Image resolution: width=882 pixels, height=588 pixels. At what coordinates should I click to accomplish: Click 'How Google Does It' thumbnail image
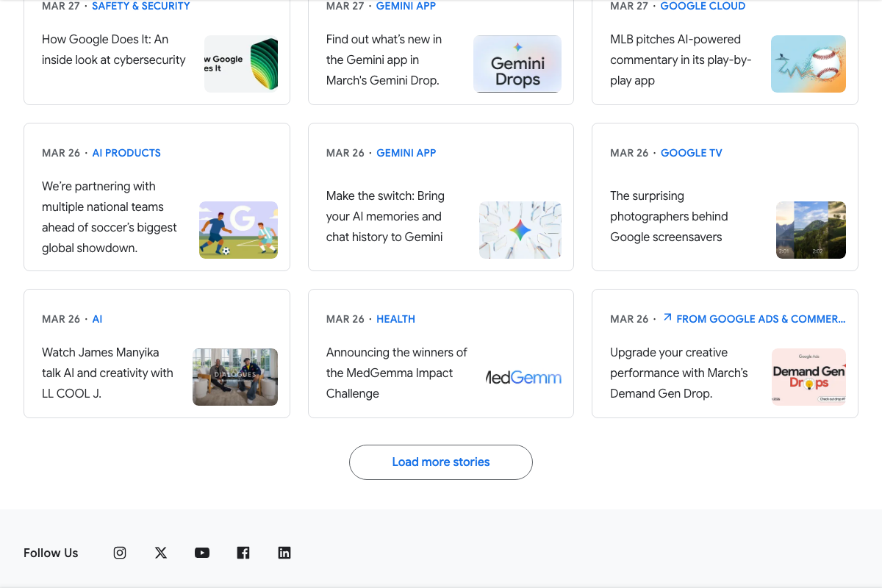pos(241,64)
